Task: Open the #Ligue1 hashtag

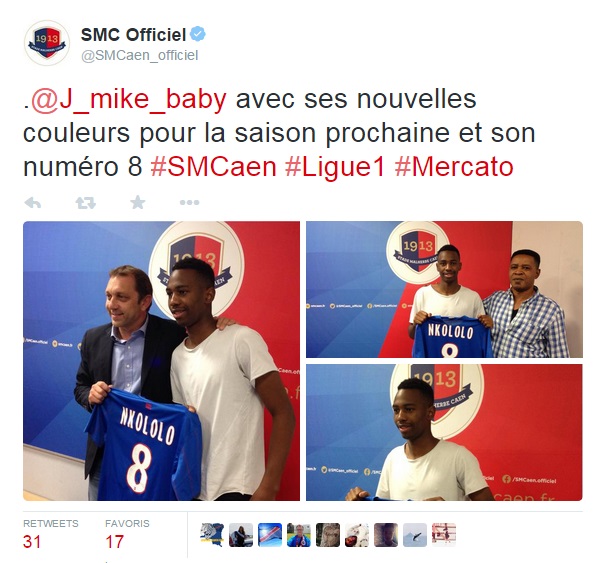Action: [x=335, y=167]
